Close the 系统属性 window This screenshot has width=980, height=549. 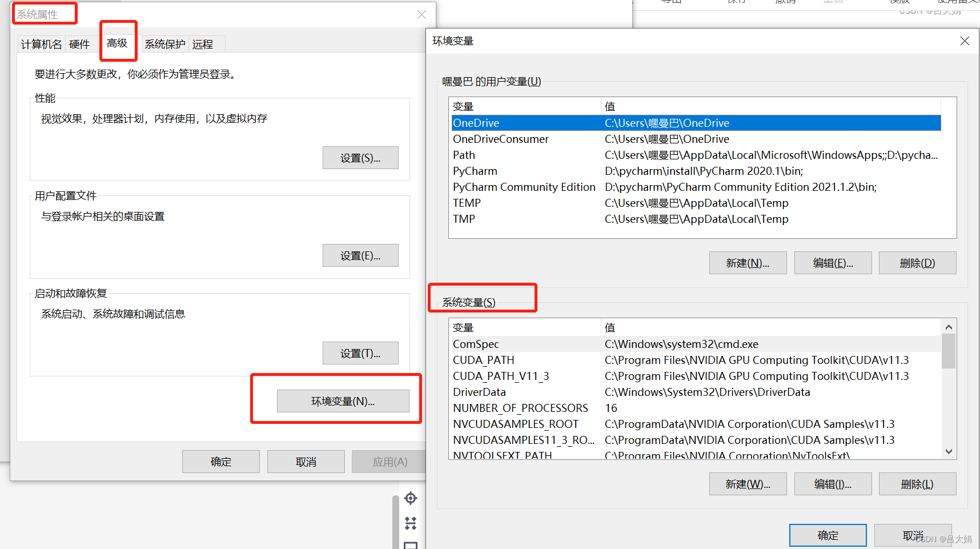[421, 15]
